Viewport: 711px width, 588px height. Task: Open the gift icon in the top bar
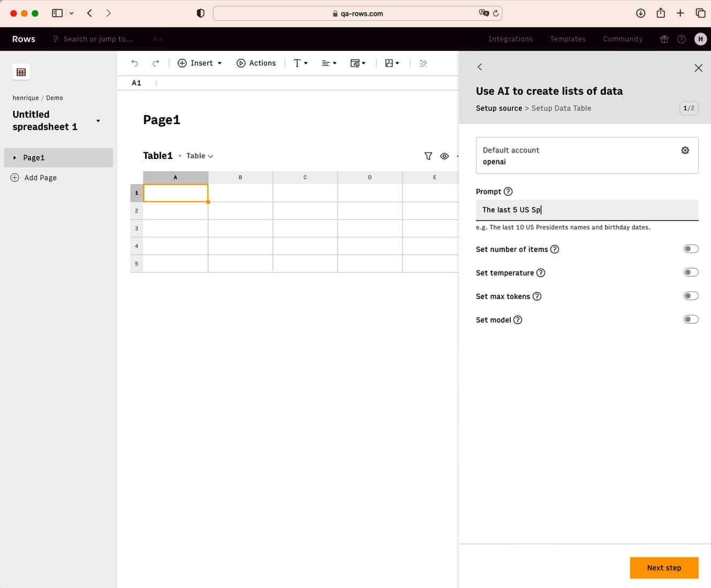point(664,39)
